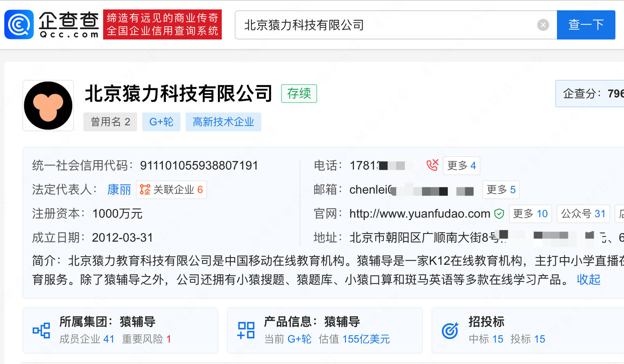View 重要风险 1 item
This screenshot has width=624, height=364.
point(147,339)
